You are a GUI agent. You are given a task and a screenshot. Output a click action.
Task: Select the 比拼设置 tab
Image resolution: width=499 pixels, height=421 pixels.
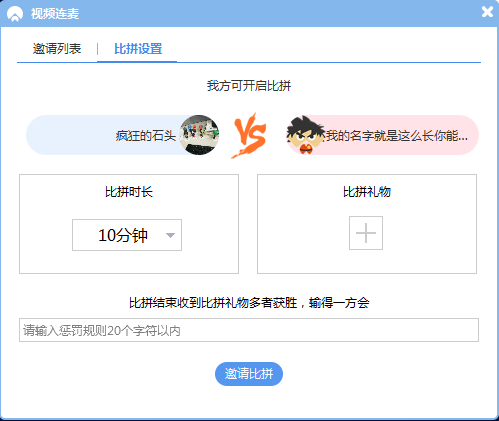coord(138,49)
